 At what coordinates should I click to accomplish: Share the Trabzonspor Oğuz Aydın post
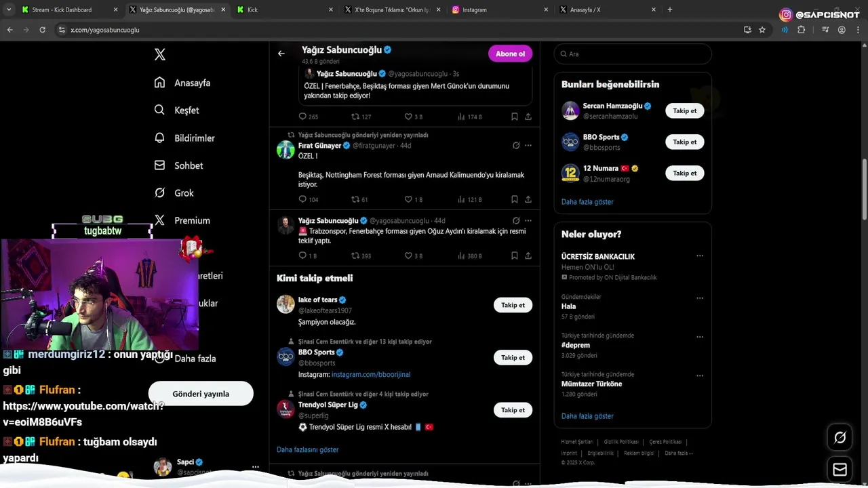pos(528,256)
